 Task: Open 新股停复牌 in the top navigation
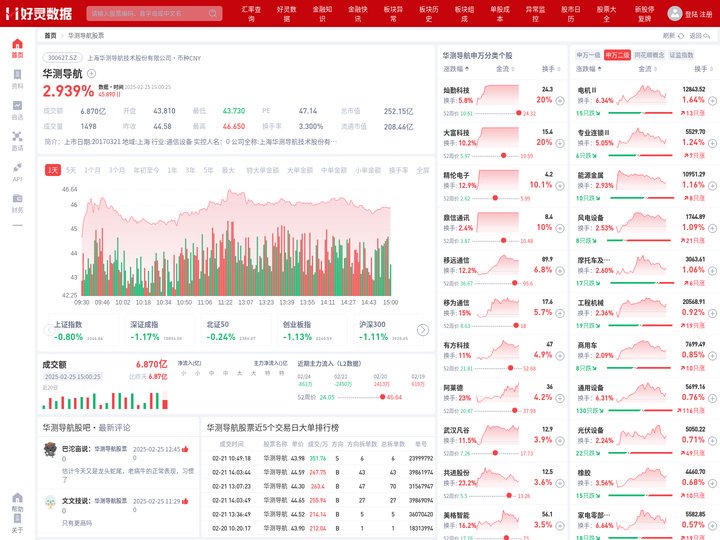[x=644, y=13]
